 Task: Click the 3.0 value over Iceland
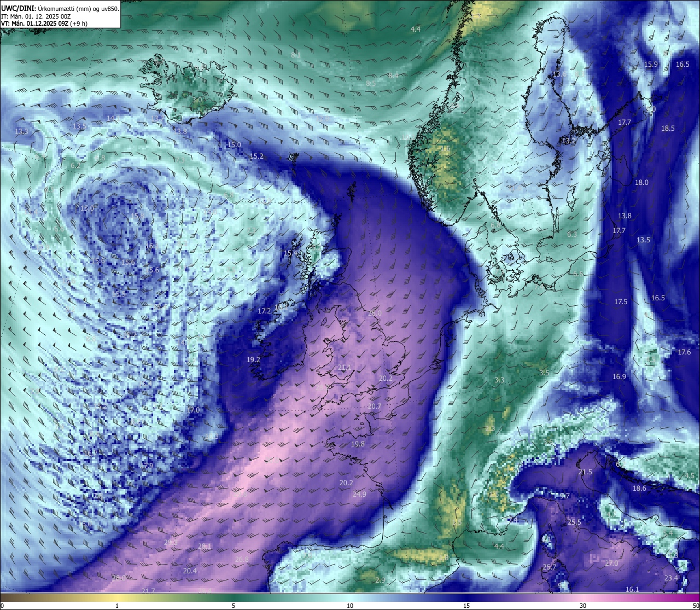(197, 100)
